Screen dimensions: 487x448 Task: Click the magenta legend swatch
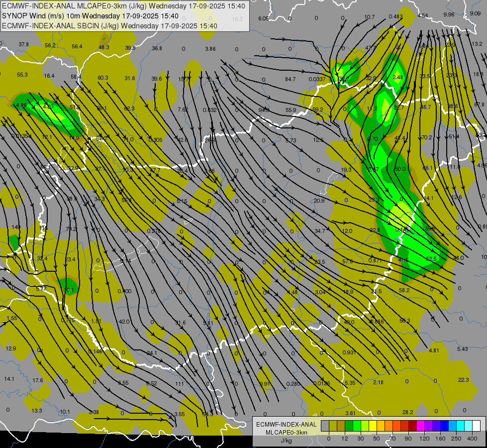[x=420, y=426]
